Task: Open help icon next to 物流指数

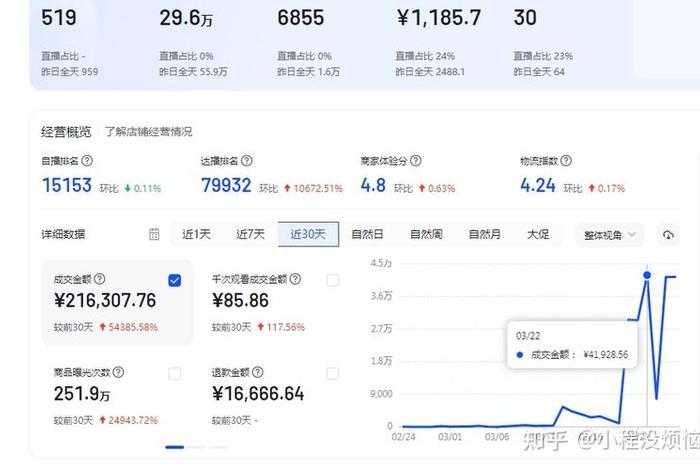Action: [566, 161]
